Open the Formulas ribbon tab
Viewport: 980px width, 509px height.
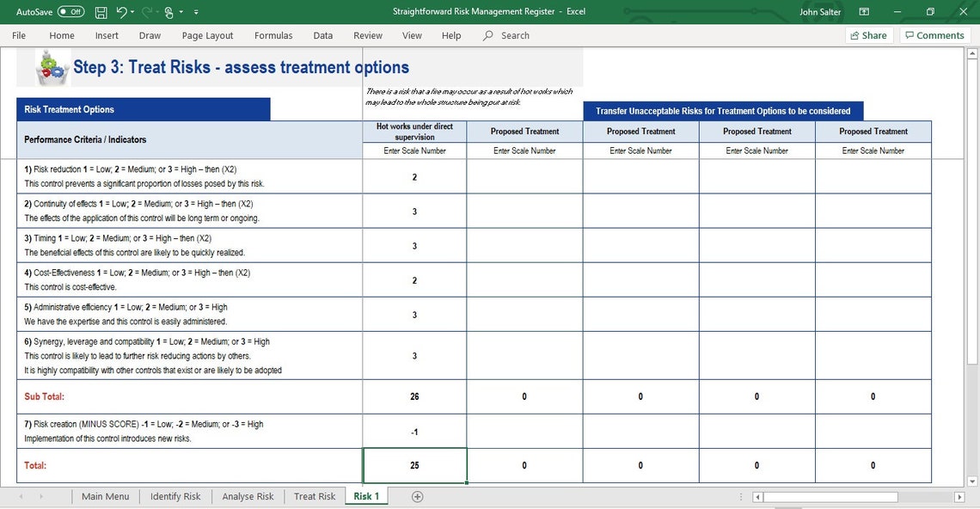point(273,35)
